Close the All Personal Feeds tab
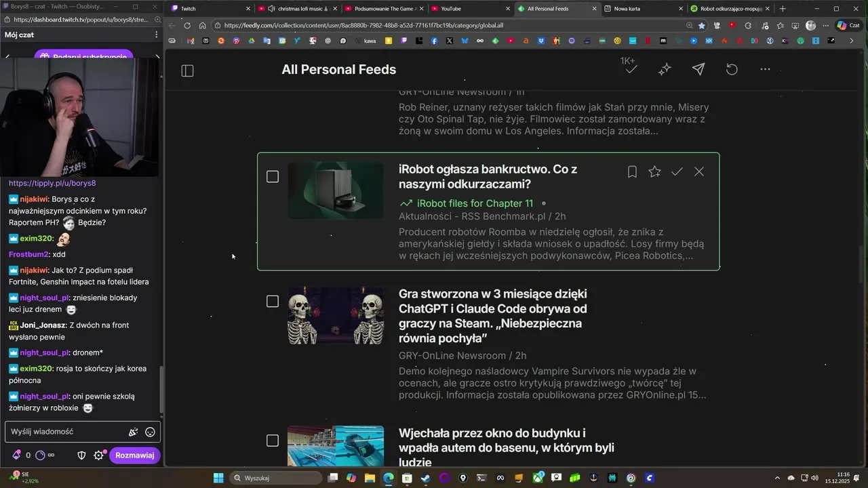868x488 pixels. 595,9
